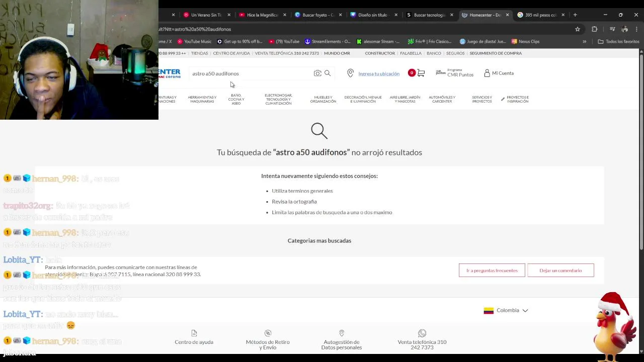Viewport: 644px width, 362px height.
Task: Expand the Colombia country dropdown
Action: click(x=506, y=310)
